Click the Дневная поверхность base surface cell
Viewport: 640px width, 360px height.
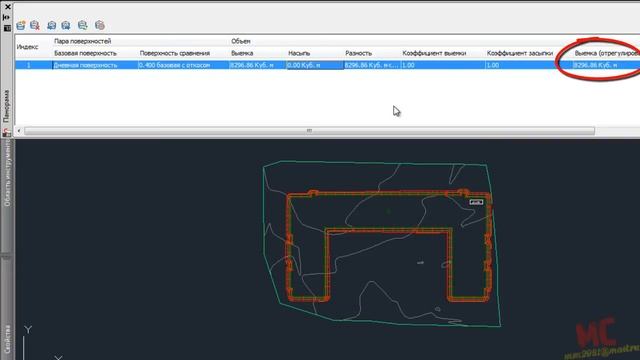95,65
